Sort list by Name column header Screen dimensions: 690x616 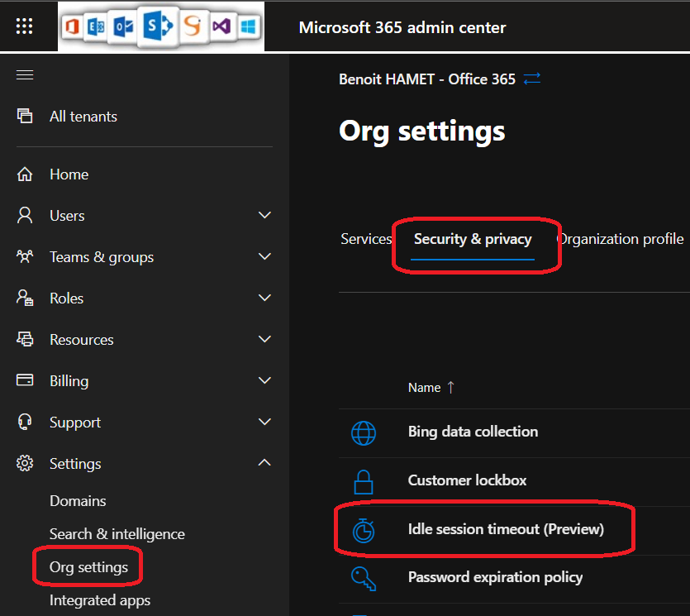click(424, 388)
